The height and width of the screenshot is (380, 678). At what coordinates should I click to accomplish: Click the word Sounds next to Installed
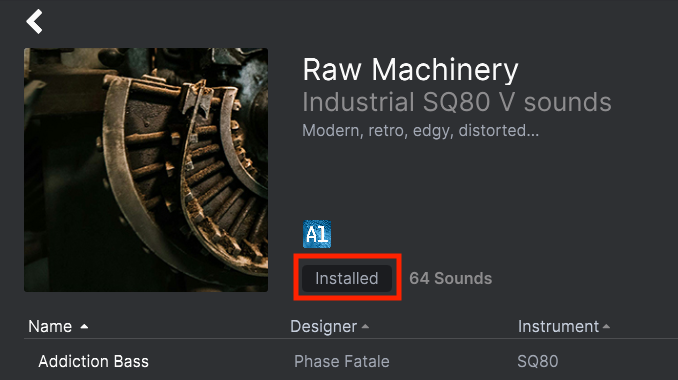pos(463,278)
